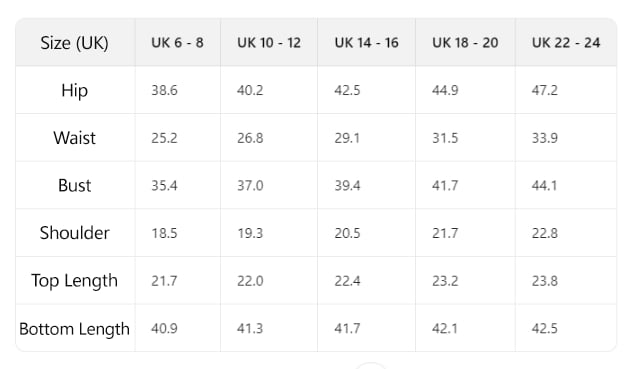Click Top Length value 23.8 for UK 22 - 24
Image resolution: width=644 pixels, height=369 pixels.
point(545,281)
